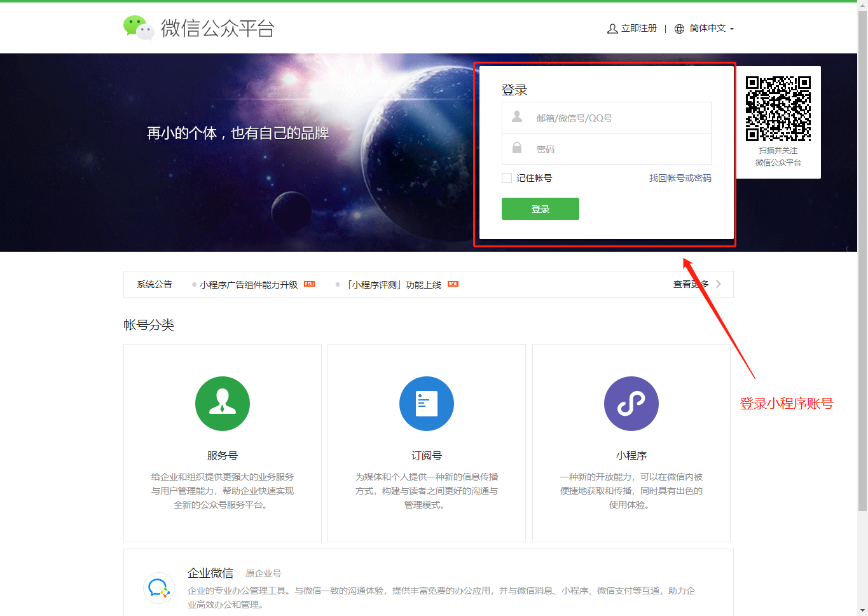Expand announcements with 查看更多 chevron

click(x=718, y=284)
